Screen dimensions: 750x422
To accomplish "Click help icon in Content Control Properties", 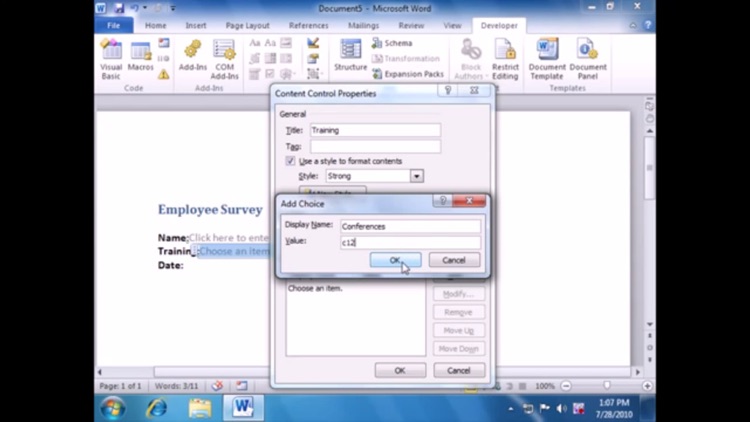I will coord(448,90).
